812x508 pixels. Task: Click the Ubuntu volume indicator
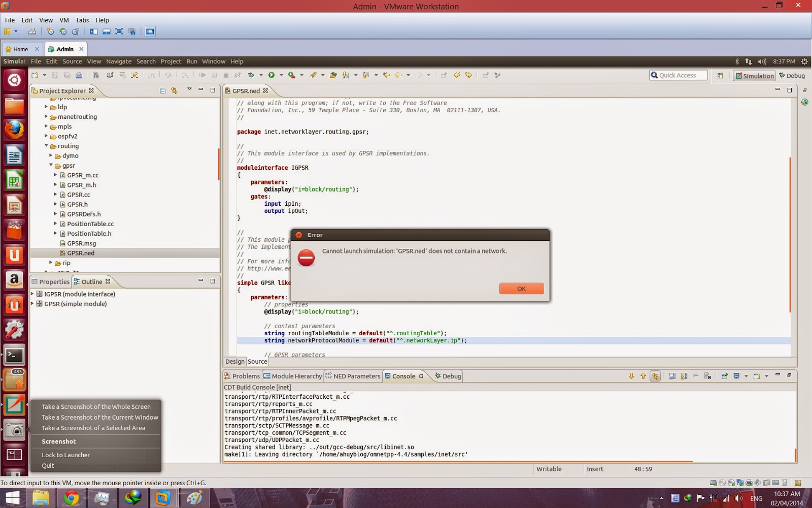tap(762, 61)
